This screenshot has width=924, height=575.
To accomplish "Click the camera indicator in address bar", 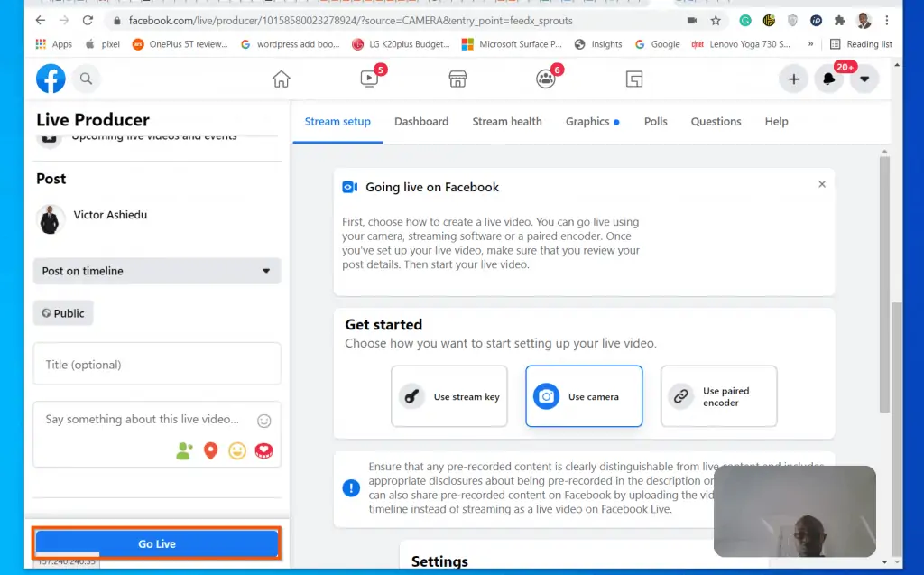I will point(692,21).
